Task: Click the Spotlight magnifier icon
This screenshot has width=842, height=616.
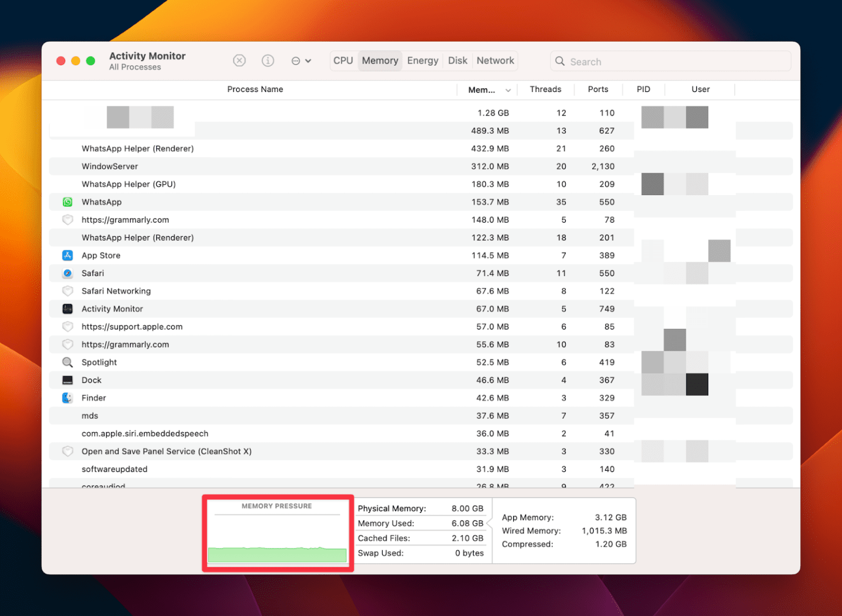Action: [x=67, y=362]
